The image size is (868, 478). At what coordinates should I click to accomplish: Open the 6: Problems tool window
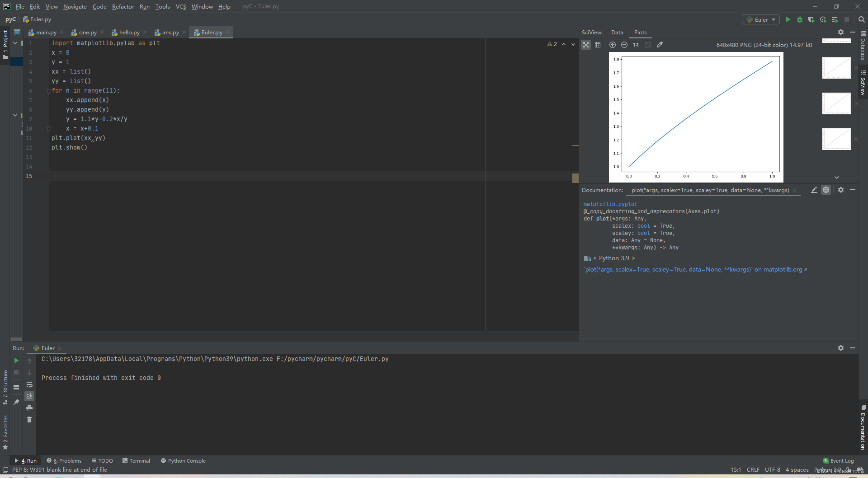pyautogui.click(x=64, y=461)
